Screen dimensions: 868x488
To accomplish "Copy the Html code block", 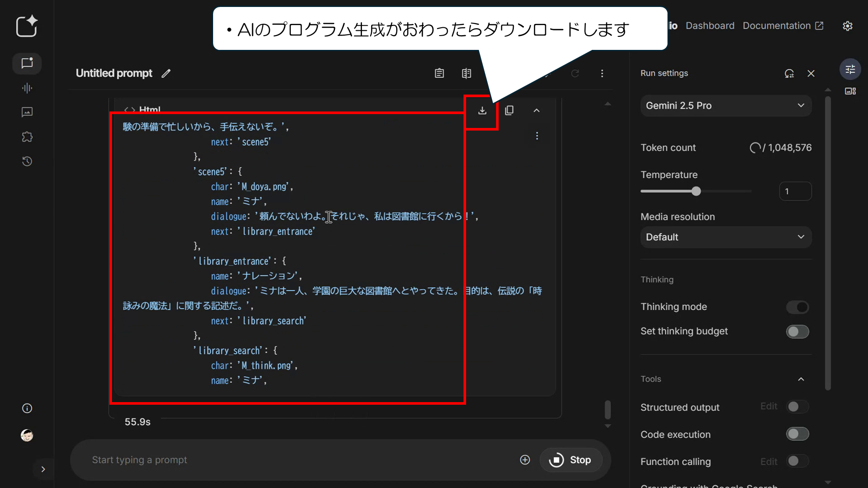I will (510, 111).
